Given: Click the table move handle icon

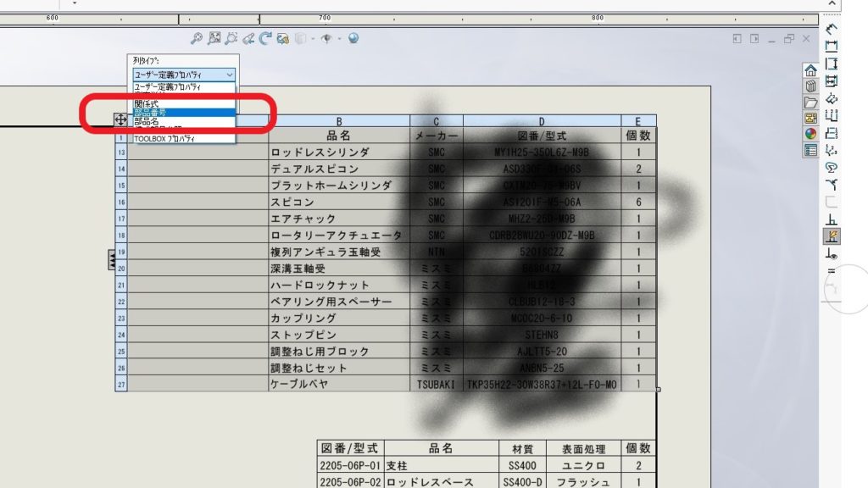Looking at the screenshot, I should pyautogui.click(x=121, y=121).
